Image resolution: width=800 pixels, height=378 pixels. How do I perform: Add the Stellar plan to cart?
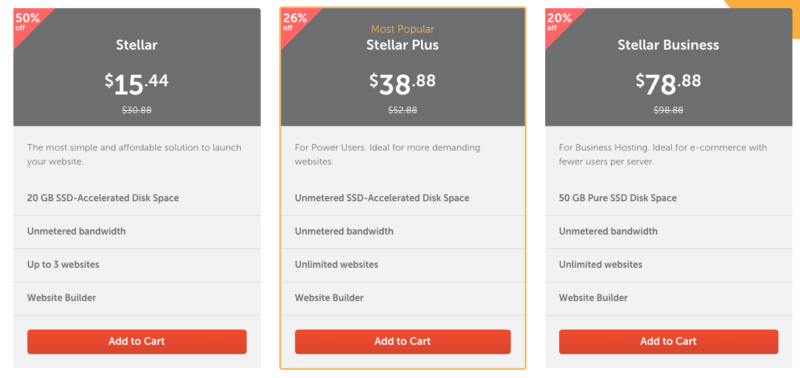[x=137, y=341]
